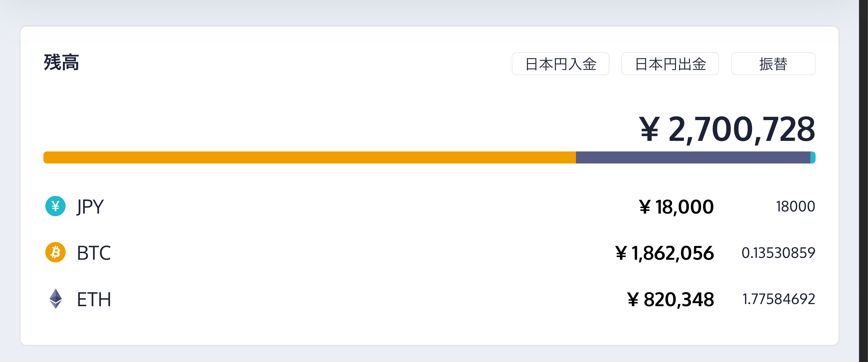The height and width of the screenshot is (362, 868).
Task: Click the Ethereum diamond icon
Action: coord(55,299)
